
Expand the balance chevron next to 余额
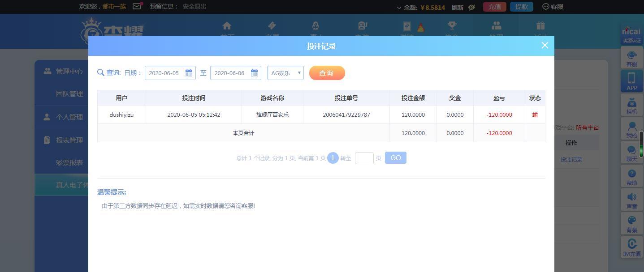[399, 7]
